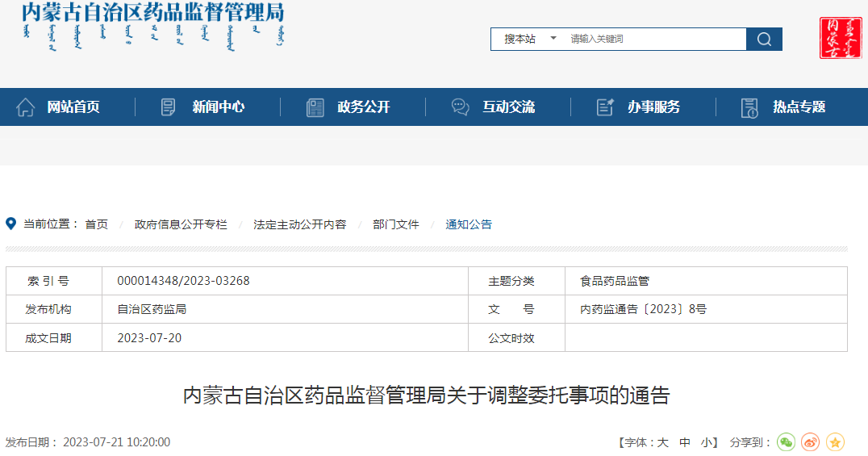Open the 热点专题 navigation item
The image size is (868, 456).
(x=799, y=107)
